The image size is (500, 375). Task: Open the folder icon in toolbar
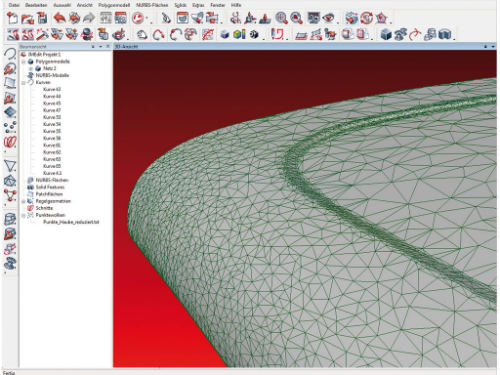tap(27, 18)
